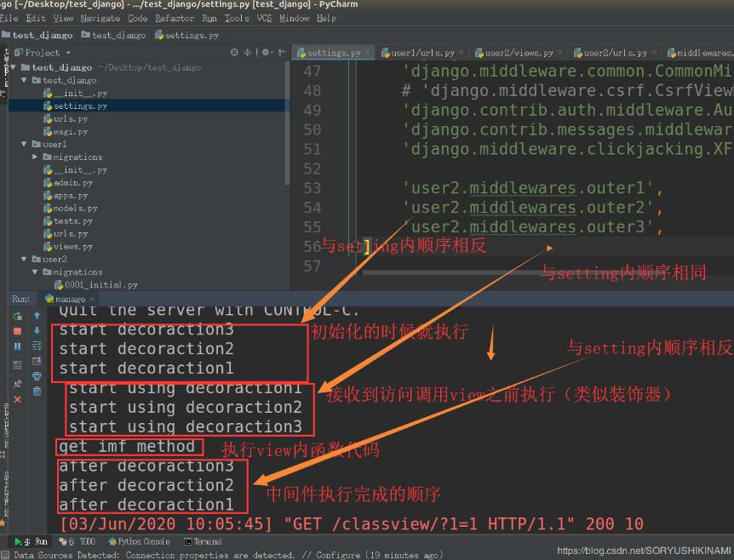The width and height of the screenshot is (734, 560).
Task: Open the Refactor menu
Action: (175, 18)
